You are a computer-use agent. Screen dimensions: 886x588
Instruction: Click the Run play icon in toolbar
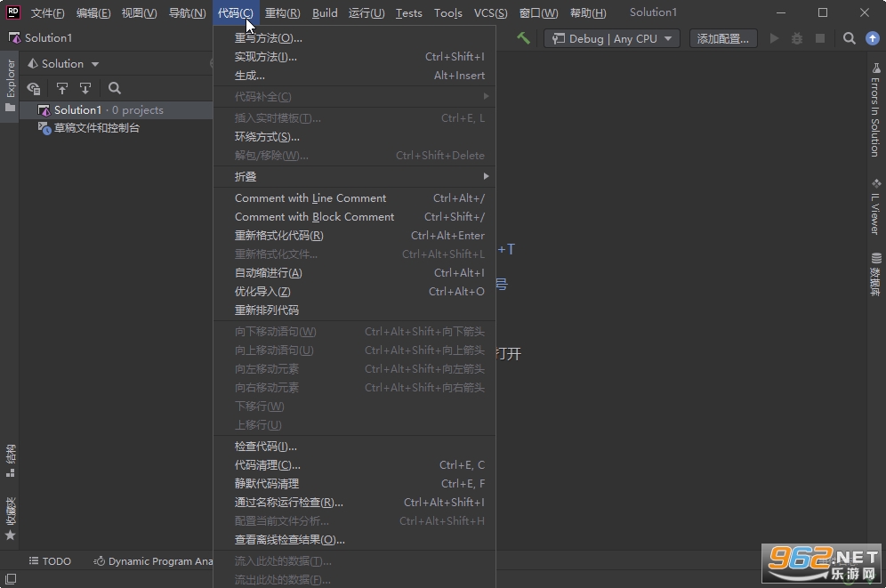[774, 38]
